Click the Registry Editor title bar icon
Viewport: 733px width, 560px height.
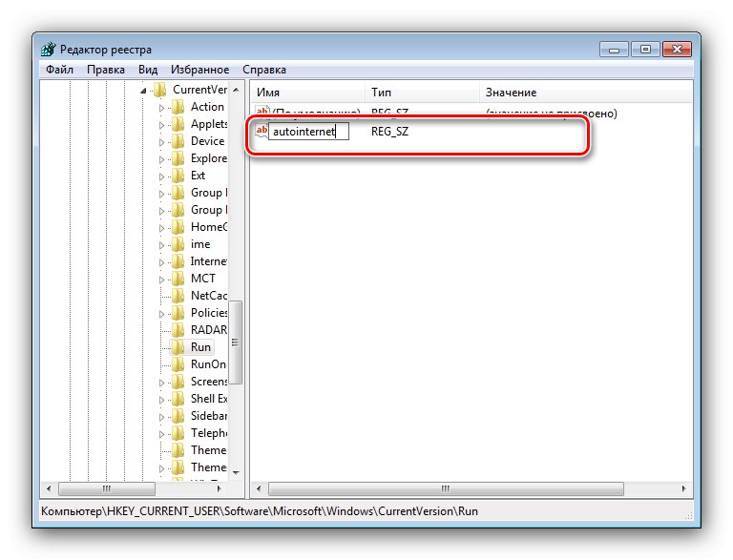pos(48,49)
